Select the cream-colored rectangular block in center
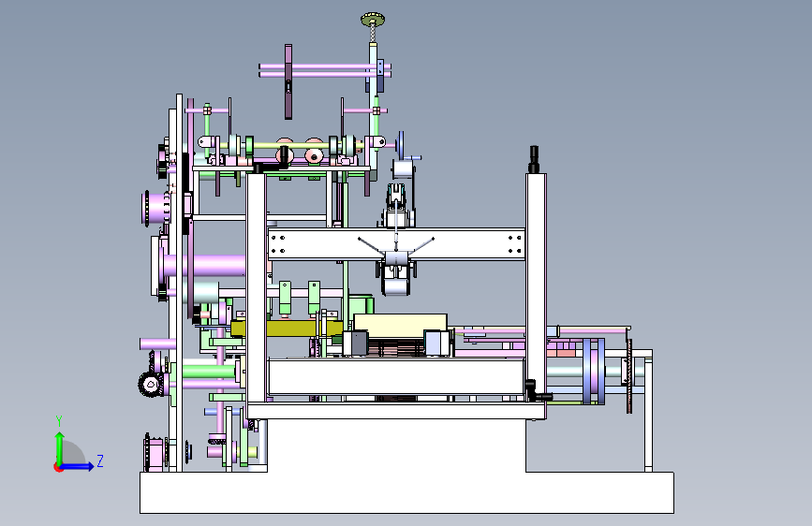Image resolution: width=812 pixels, height=526 pixels. click(400, 324)
